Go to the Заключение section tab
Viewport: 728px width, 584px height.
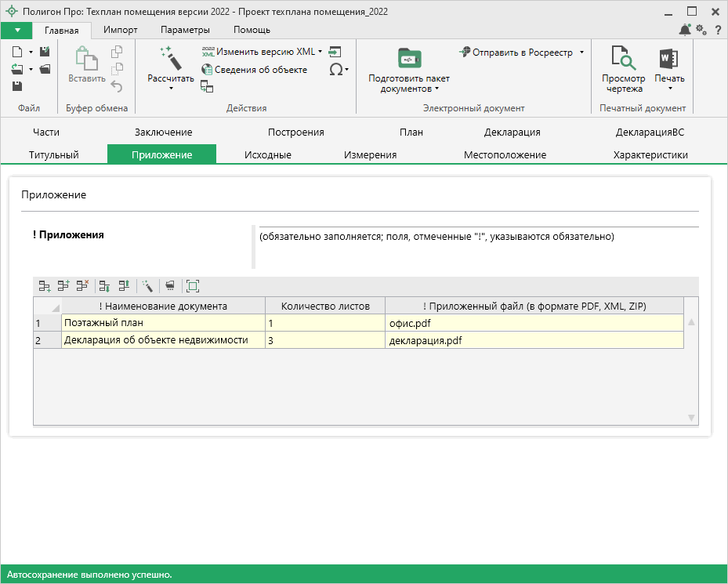(x=163, y=132)
